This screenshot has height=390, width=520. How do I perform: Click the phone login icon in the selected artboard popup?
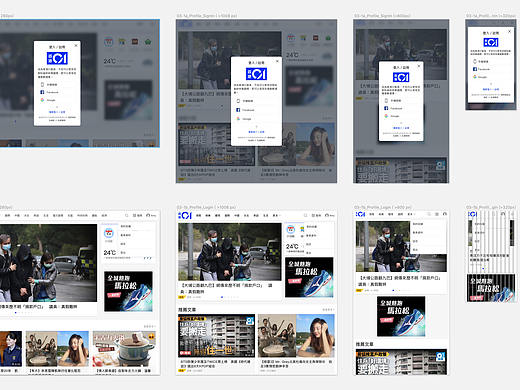click(x=42, y=85)
